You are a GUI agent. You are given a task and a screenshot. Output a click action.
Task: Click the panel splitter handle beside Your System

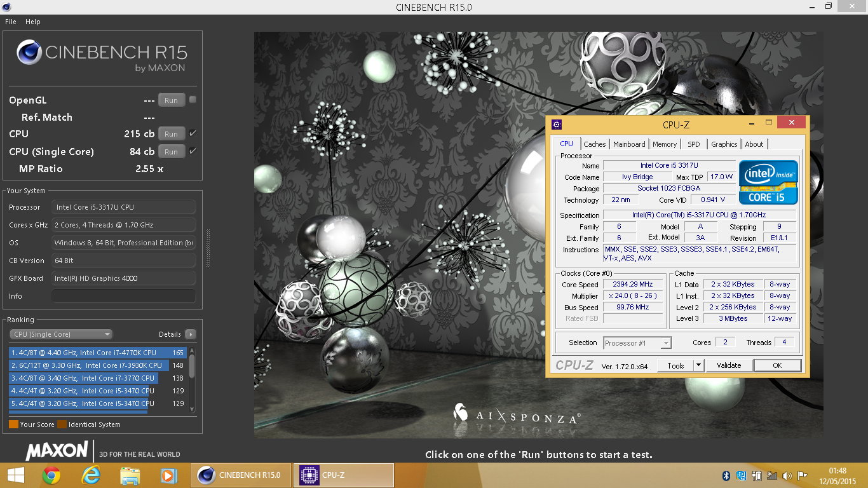[x=208, y=248]
